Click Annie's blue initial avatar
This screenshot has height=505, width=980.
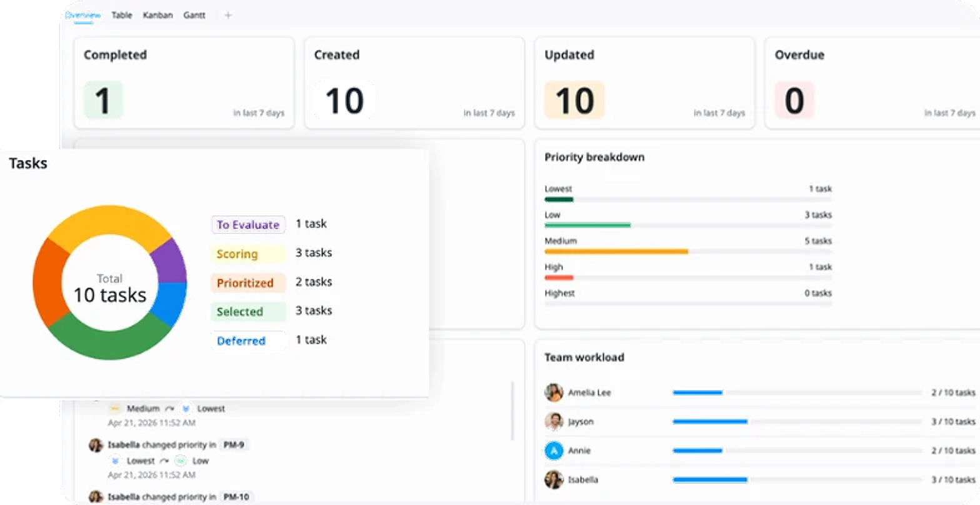click(x=554, y=451)
